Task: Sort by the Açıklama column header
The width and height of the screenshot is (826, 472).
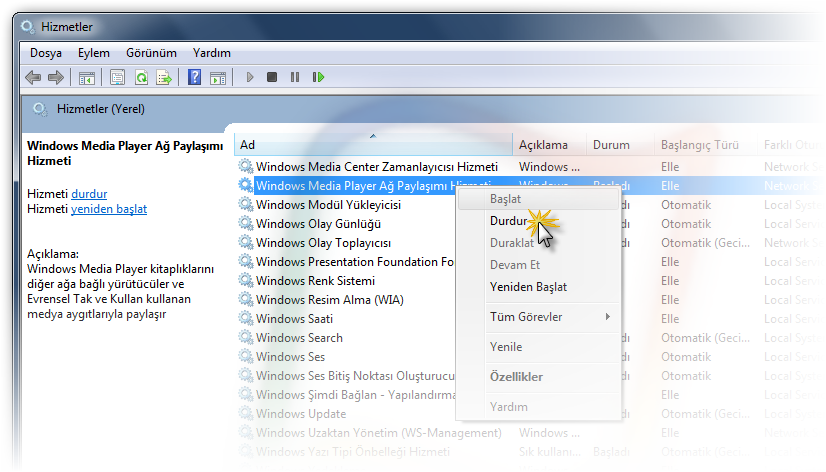Action: (549, 145)
